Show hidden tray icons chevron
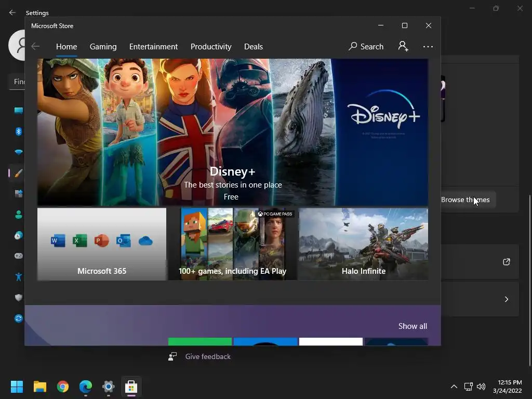The width and height of the screenshot is (532, 399). [x=454, y=387]
